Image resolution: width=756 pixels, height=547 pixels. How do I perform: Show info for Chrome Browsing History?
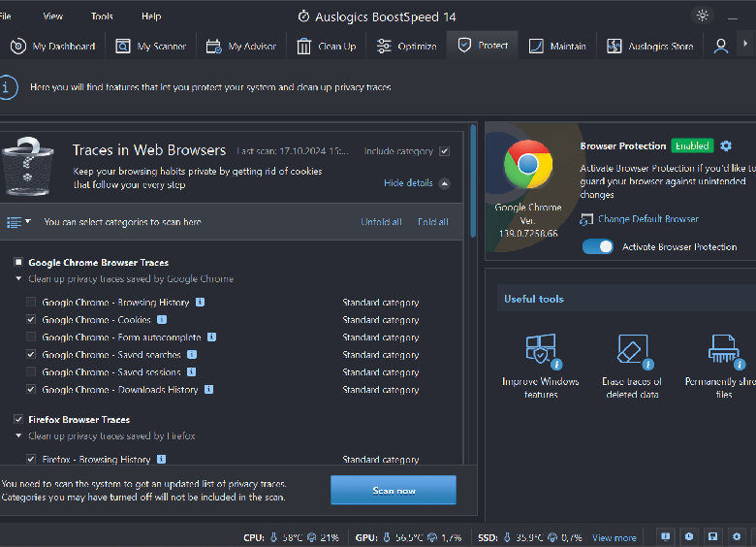(200, 302)
